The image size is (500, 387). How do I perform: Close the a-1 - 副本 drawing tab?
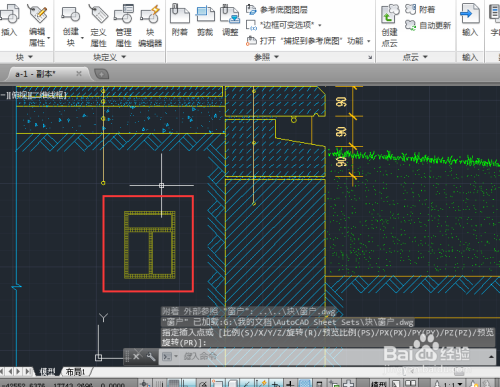pyautogui.click(x=79, y=73)
